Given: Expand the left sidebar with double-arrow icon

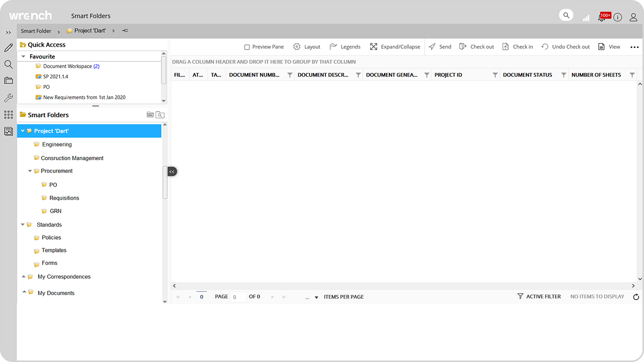Looking at the screenshot, I should point(9,33).
